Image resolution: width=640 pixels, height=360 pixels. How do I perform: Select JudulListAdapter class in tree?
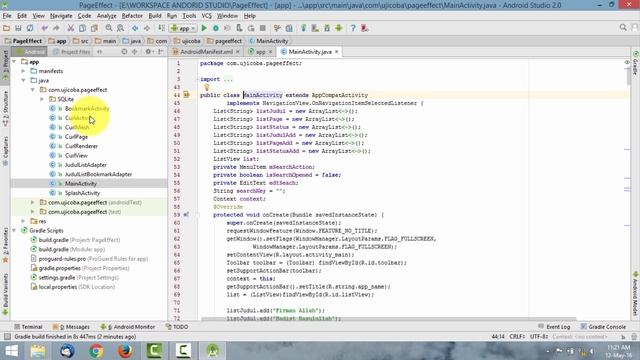85,165
